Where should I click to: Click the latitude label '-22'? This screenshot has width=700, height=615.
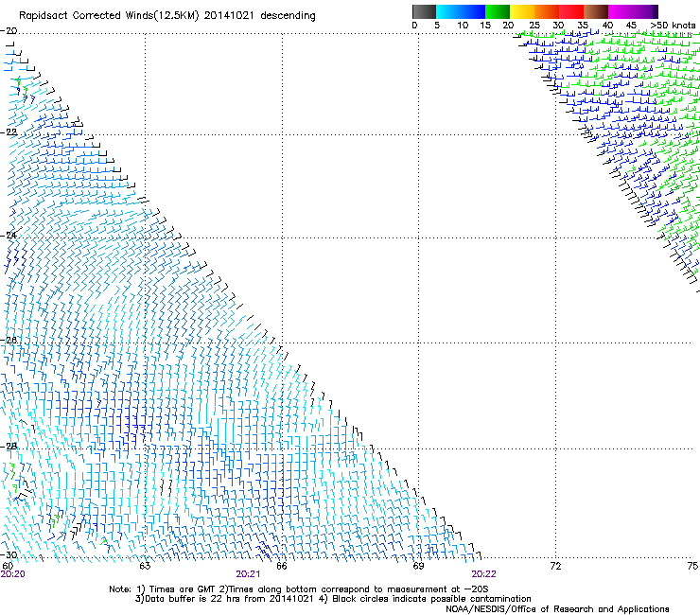pos(9,132)
